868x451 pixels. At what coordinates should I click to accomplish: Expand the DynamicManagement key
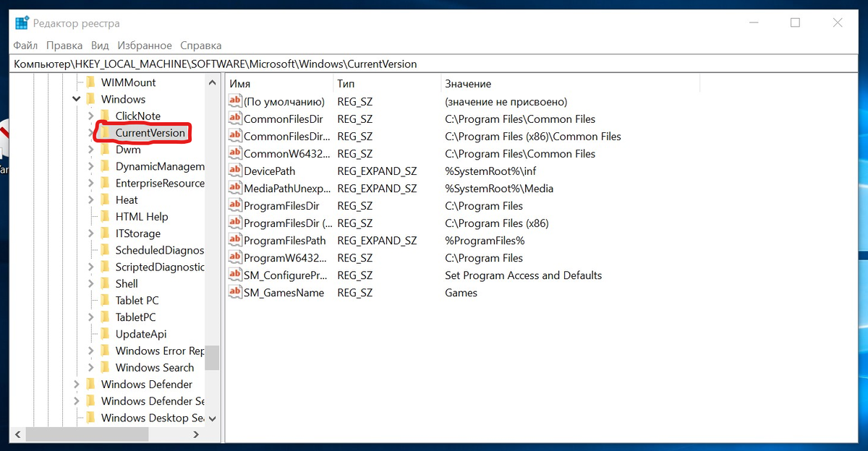pos(90,166)
